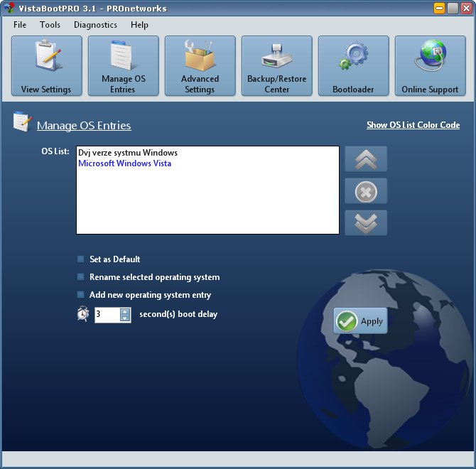Open the View Settings panel

point(47,65)
